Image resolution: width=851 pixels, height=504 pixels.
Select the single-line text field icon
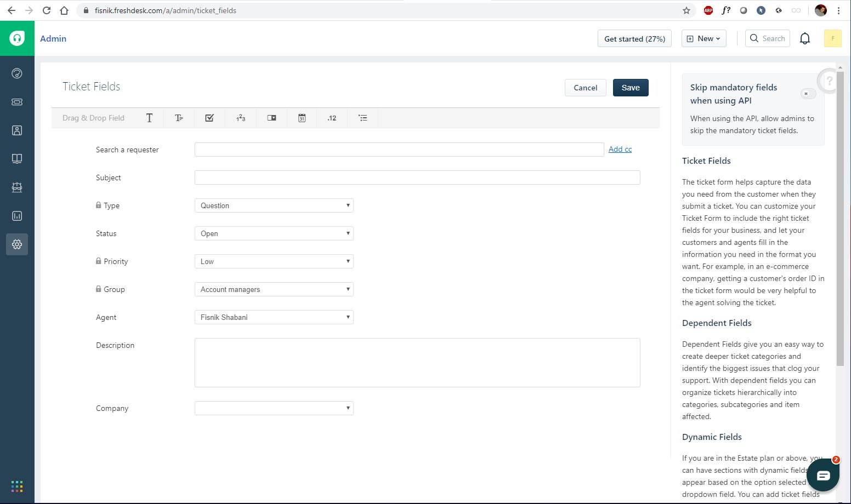click(149, 118)
